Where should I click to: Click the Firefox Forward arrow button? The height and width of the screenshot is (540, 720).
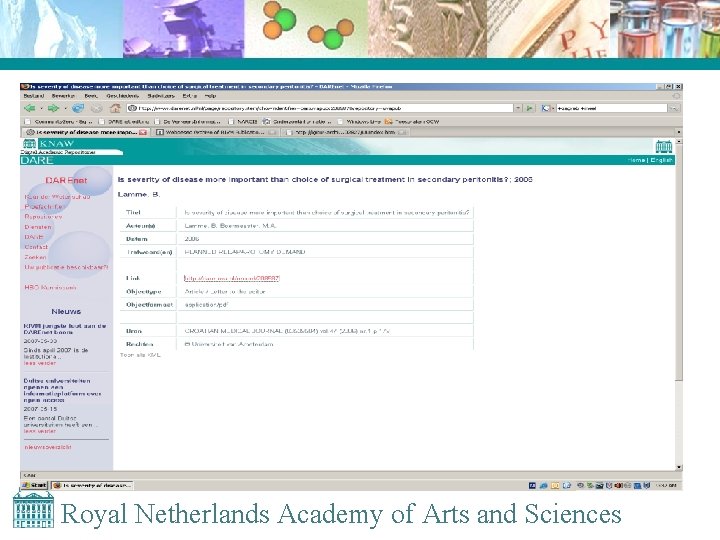coord(53,108)
